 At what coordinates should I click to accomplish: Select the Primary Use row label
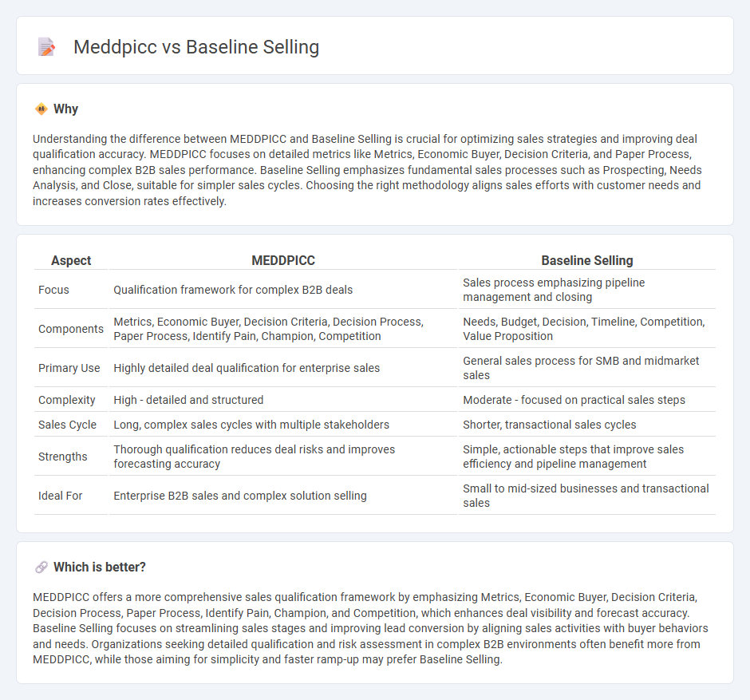(69, 368)
